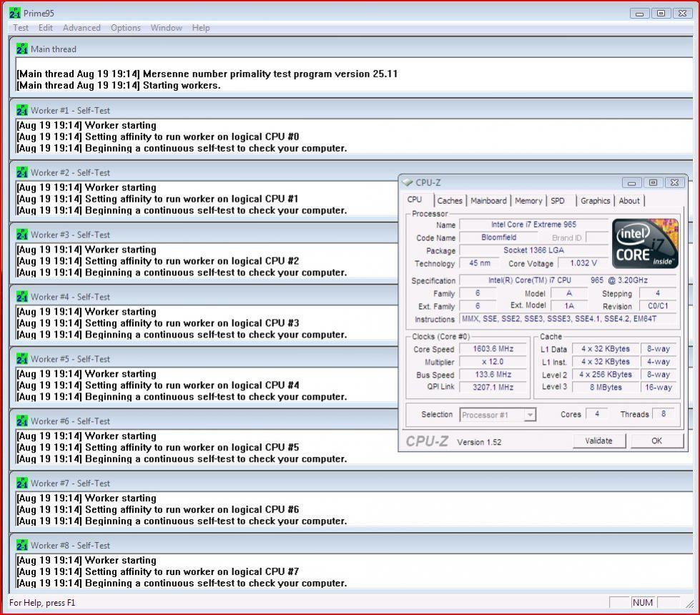Close the CPU-Z window
The image size is (700, 615).
(674, 182)
